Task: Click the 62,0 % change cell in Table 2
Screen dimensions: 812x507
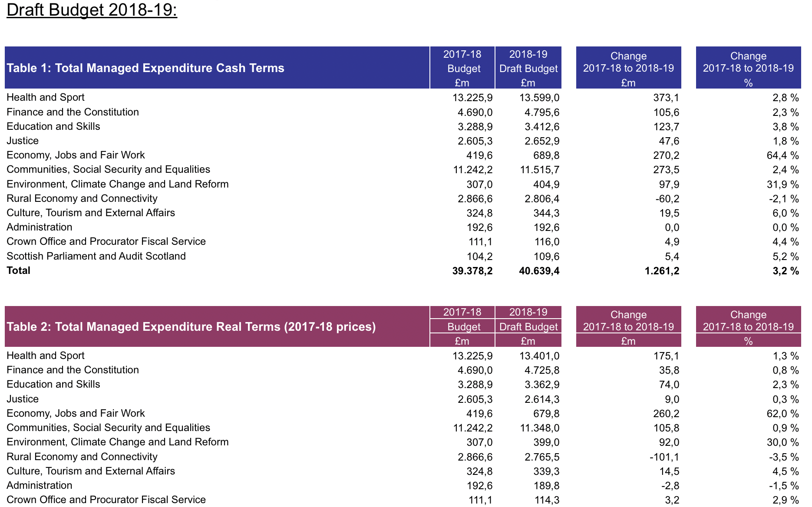Action: click(782, 414)
